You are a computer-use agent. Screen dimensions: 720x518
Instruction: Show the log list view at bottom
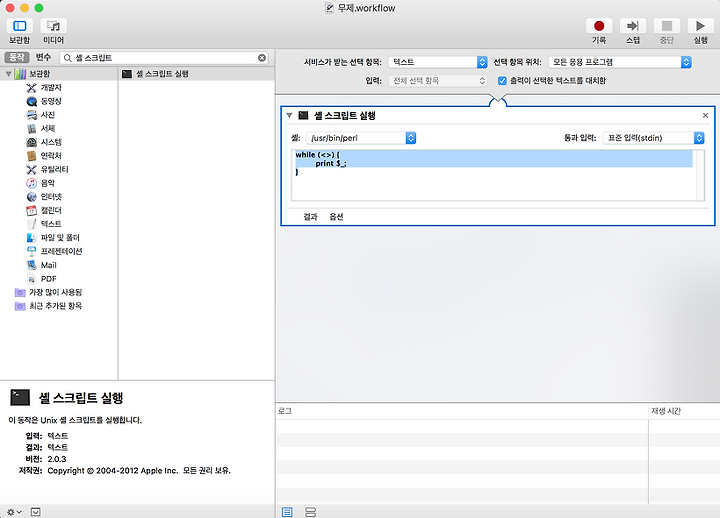click(287, 512)
